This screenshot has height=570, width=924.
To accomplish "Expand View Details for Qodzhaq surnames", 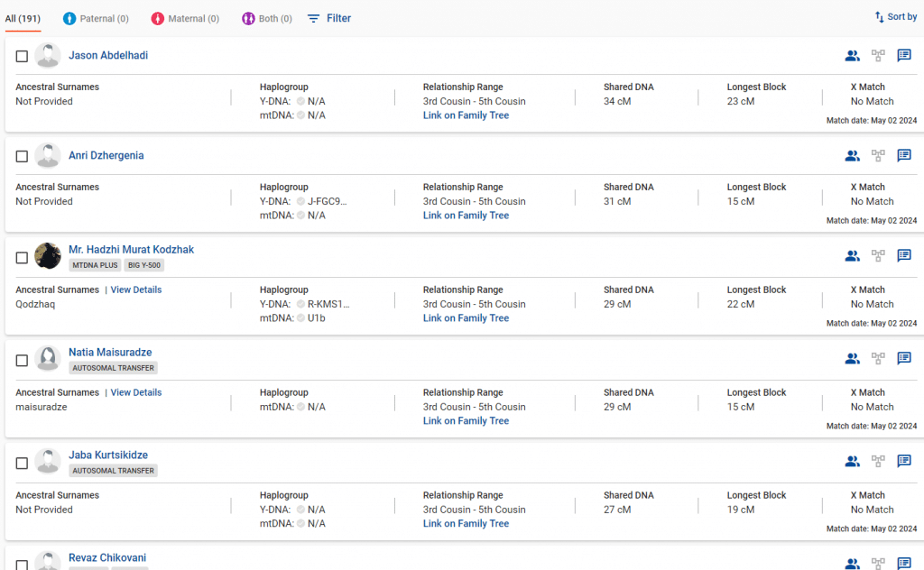I will [x=136, y=290].
